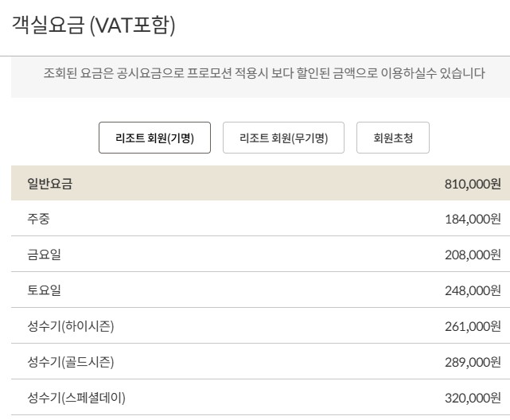Open the 회원초청 tab
510x420 pixels.
[393, 138]
